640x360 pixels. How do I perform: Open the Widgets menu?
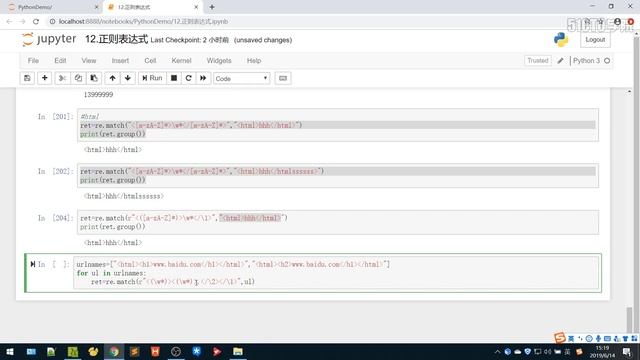coord(219,60)
